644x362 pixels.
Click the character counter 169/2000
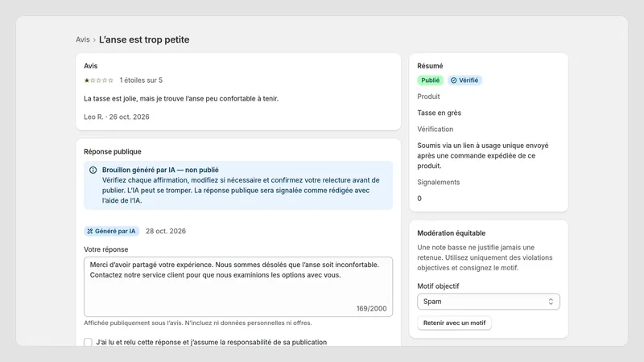point(371,309)
